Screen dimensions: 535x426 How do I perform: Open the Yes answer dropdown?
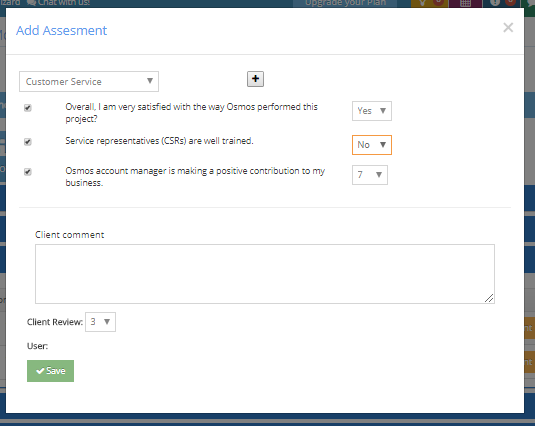(372, 111)
